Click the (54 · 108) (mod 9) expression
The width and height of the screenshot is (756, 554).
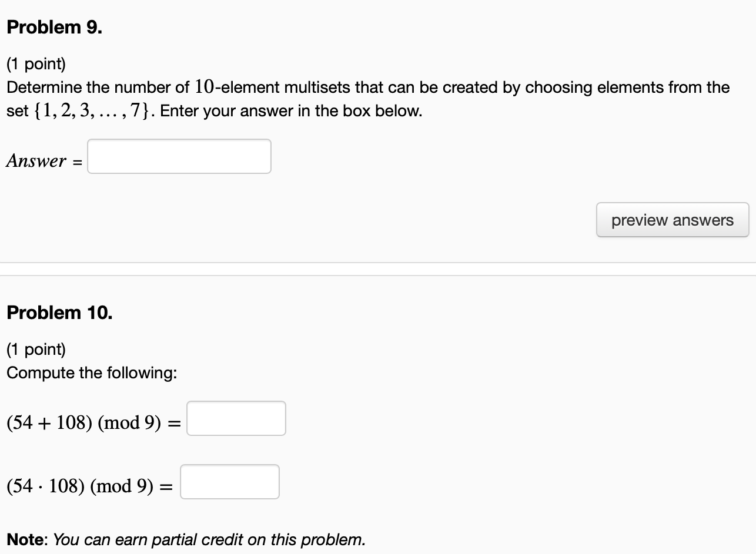[79, 486]
